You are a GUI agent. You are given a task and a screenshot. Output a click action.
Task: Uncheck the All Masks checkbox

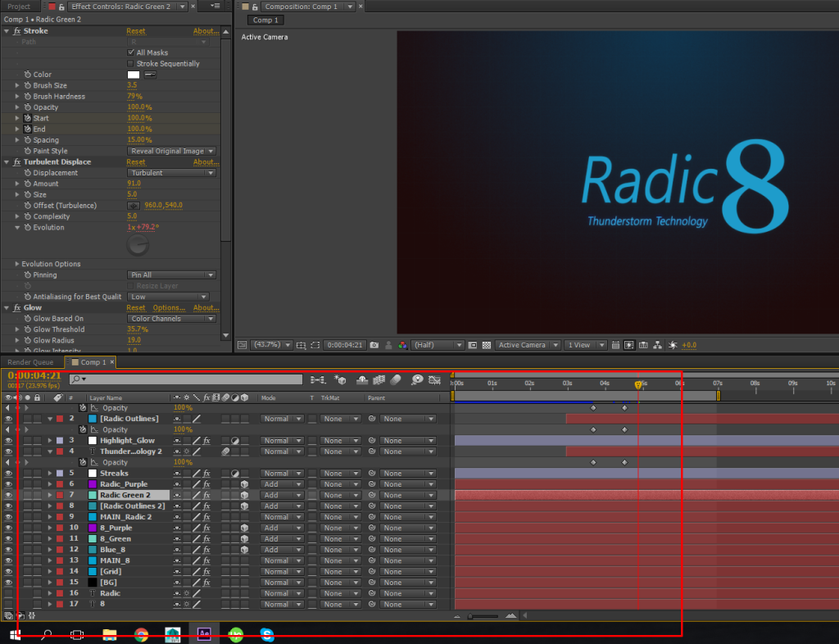click(131, 52)
